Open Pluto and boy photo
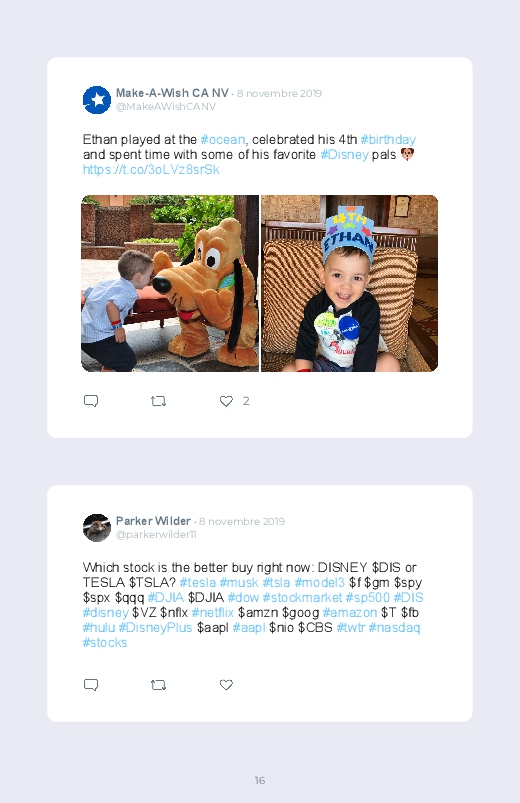The height and width of the screenshot is (803, 520). [x=170, y=283]
